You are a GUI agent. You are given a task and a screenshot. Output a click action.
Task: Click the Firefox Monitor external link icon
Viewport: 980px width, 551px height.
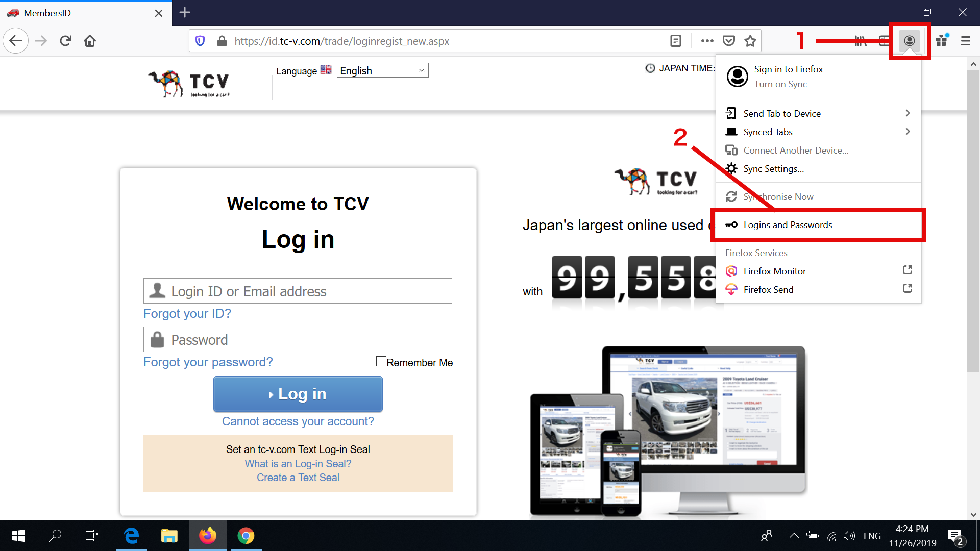pos(908,270)
